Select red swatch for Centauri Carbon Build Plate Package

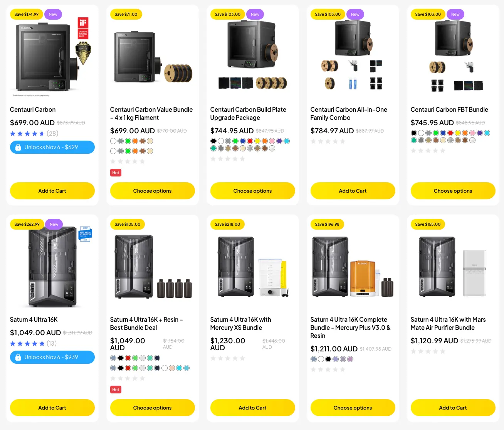[250, 141]
